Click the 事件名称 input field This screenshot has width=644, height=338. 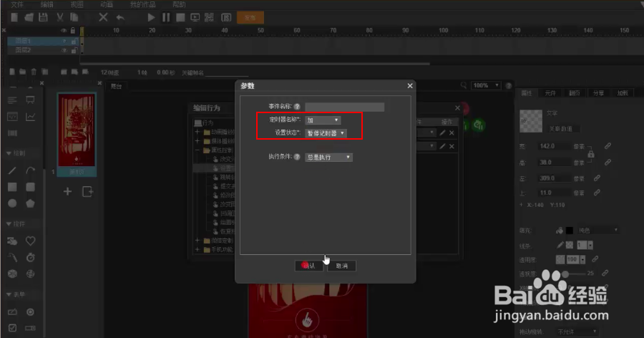[x=345, y=107]
